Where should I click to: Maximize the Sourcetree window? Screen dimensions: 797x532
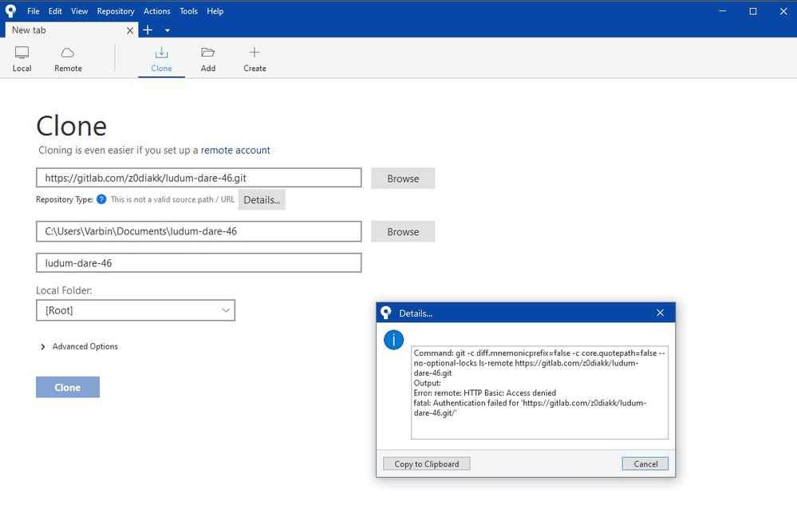[753, 11]
